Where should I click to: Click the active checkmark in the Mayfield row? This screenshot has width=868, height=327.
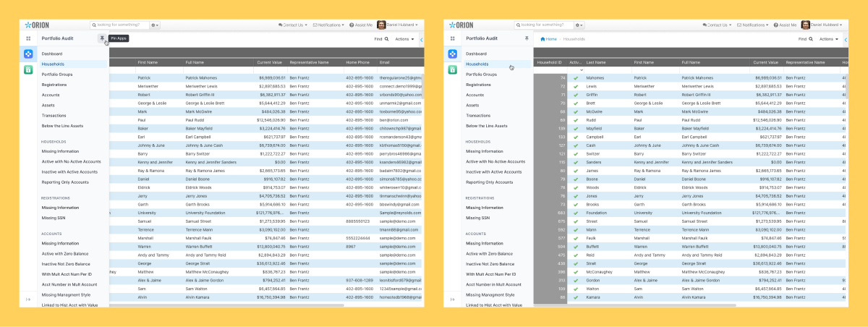(576, 128)
